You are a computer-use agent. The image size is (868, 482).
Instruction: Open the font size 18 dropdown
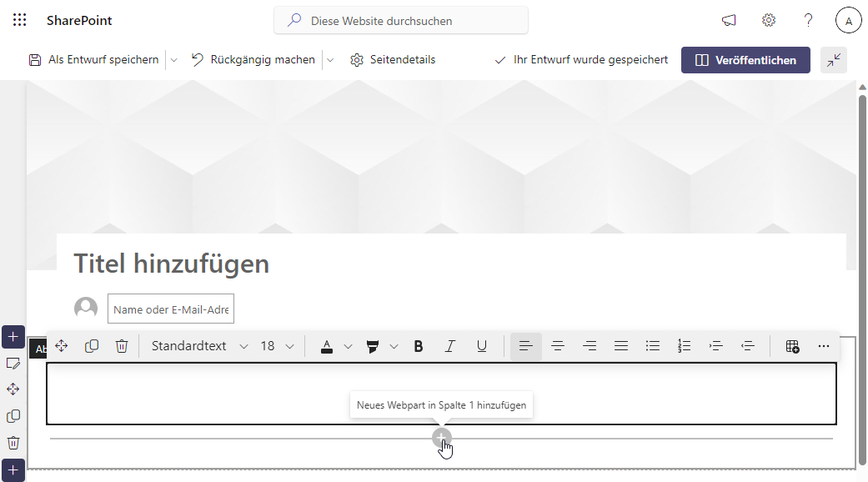277,346
